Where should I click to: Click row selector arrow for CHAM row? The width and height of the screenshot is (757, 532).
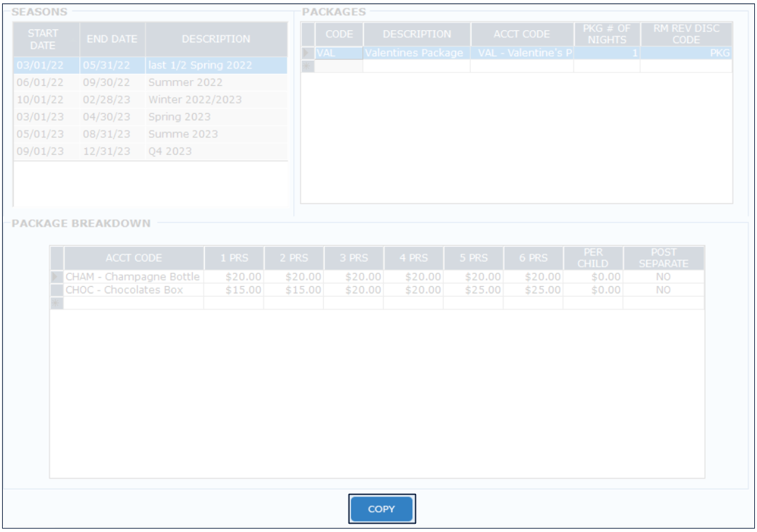point(57,277)
